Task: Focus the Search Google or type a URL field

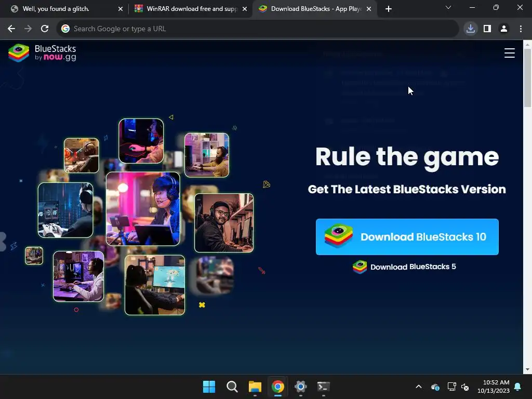Action: pyautogui.click(x=258, y=29)
